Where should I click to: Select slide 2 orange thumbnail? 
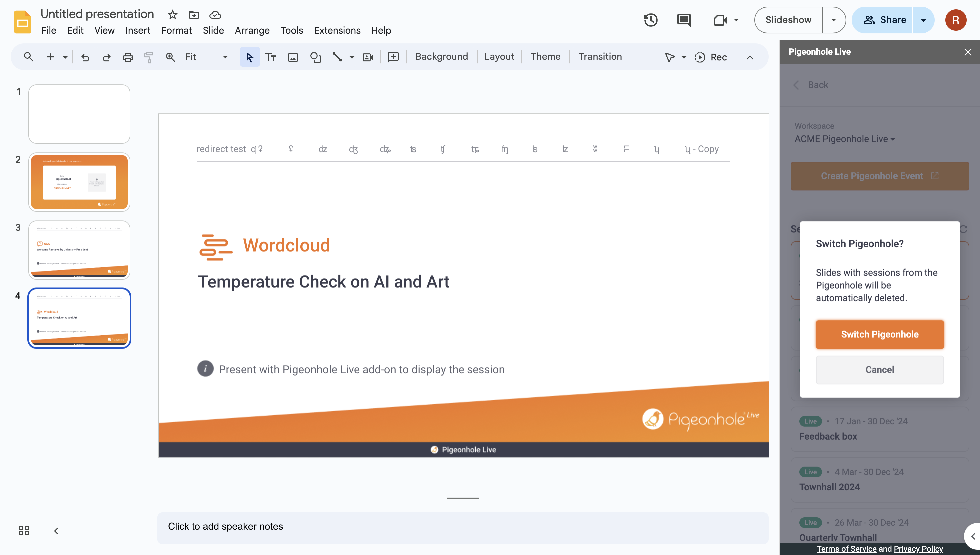pyautogui.click(x=79, y=182)
